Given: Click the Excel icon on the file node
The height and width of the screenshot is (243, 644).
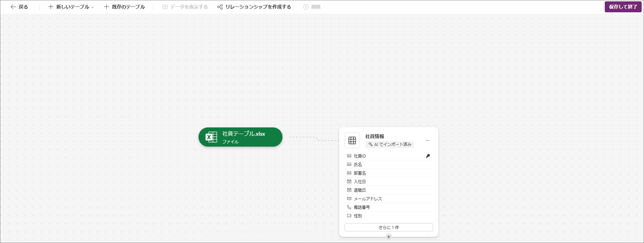Looking at the screenshot, I should (211, 137).
